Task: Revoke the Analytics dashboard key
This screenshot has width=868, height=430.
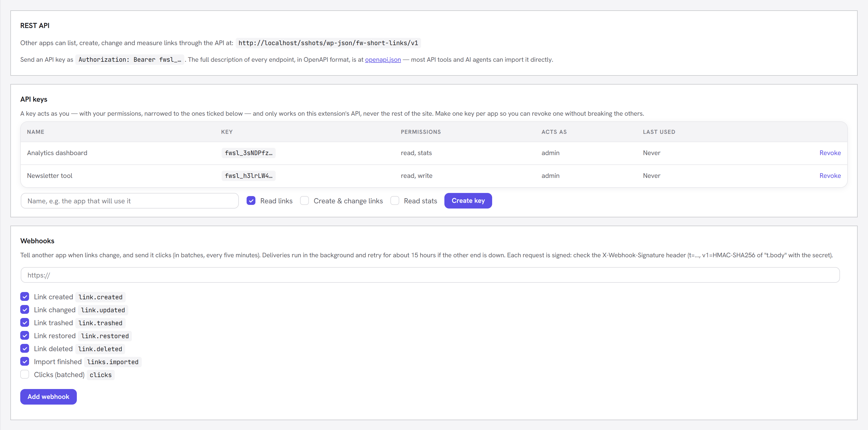Action: pos(830,153)
